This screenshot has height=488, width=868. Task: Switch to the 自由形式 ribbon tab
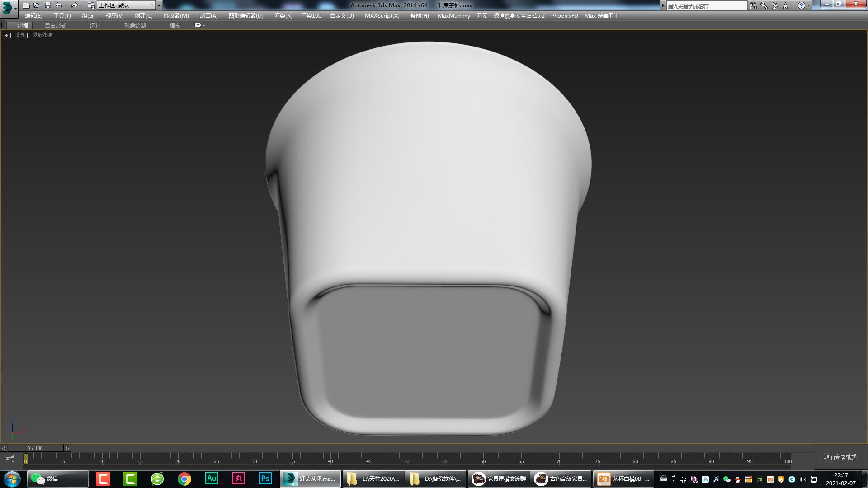click(55, 25)
